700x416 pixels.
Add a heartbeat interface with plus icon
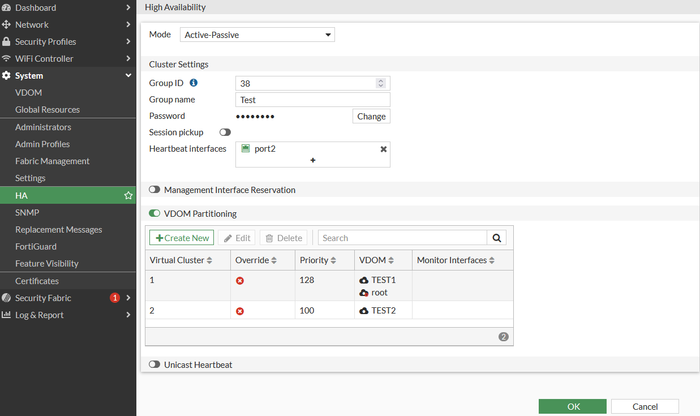(312, 160)
